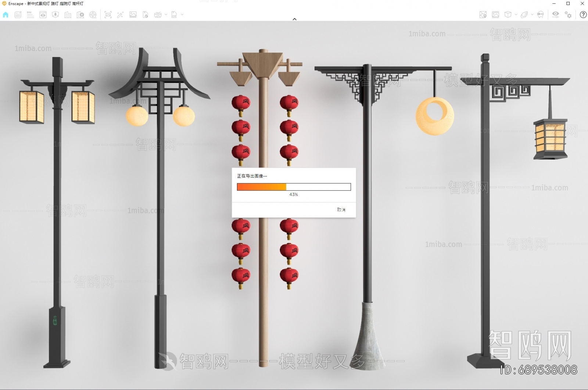Open the mini map view

[483, 15]
